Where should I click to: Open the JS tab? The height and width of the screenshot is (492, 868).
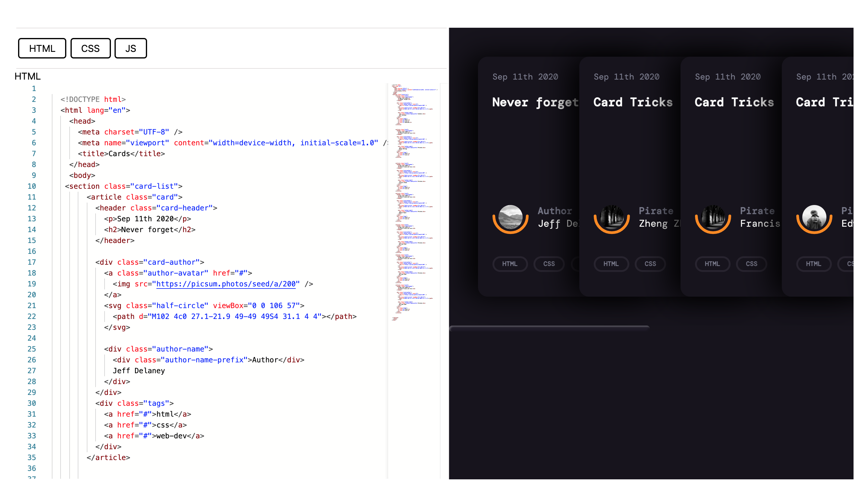[x=131, y=48]
